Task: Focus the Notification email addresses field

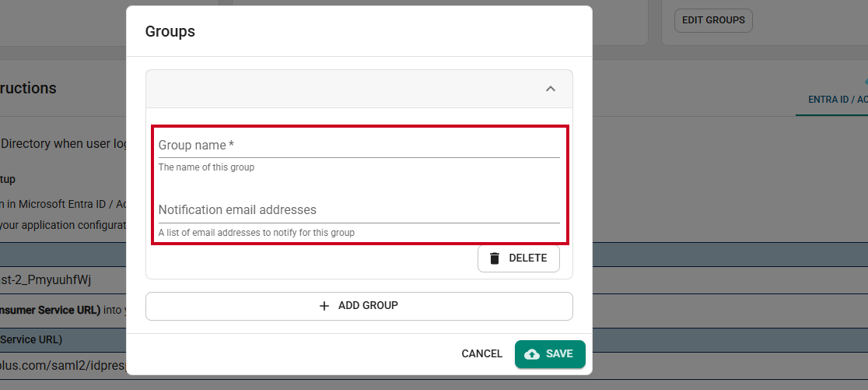Action: click(x=359, y=210)
